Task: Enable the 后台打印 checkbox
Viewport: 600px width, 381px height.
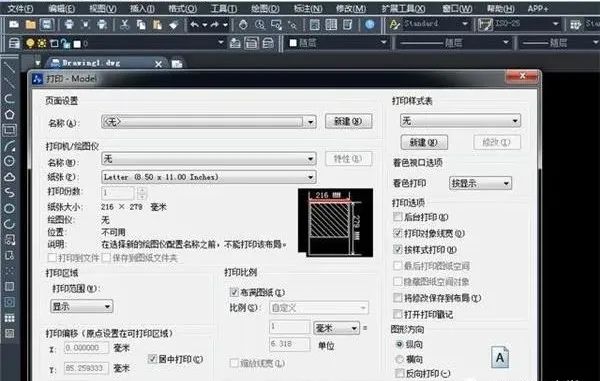Action: [x=397, y=217]
